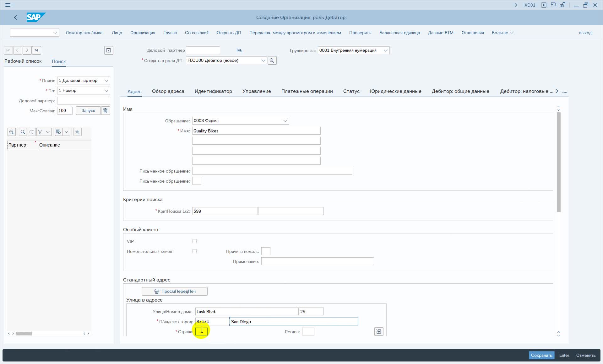This screenshot has width=603, height=364.
Task: Click the main form vertical scrollbar
Action: 558,162
